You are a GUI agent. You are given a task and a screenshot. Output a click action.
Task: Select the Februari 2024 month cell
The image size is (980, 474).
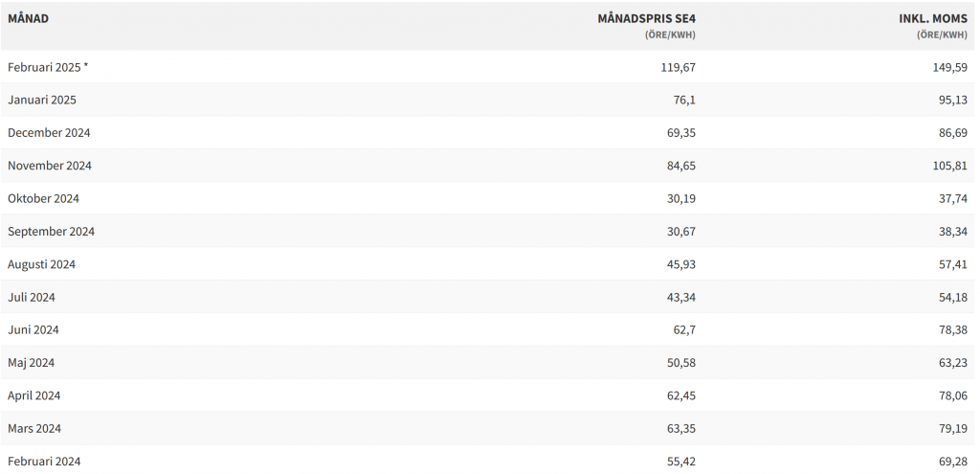44,462
